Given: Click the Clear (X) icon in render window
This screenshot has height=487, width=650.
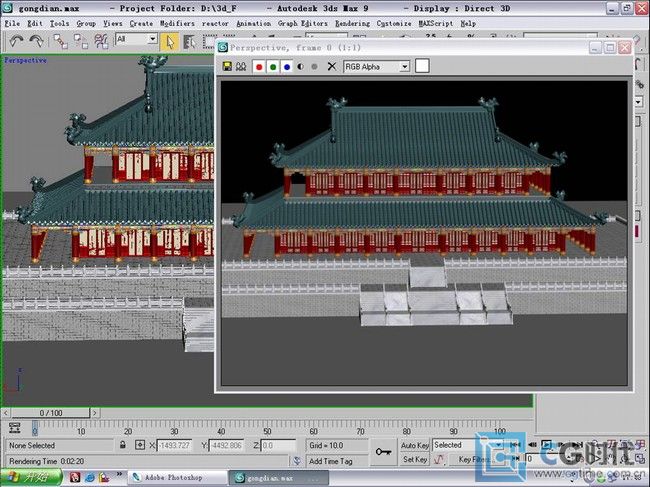Looking at the screenshot, I should (x=332, y=66).
